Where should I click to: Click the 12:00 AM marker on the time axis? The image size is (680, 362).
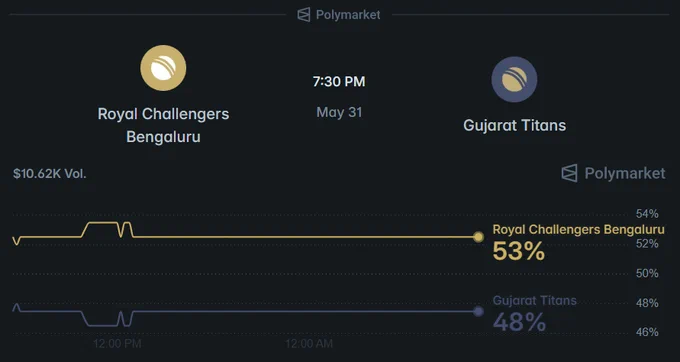(309, 344)
